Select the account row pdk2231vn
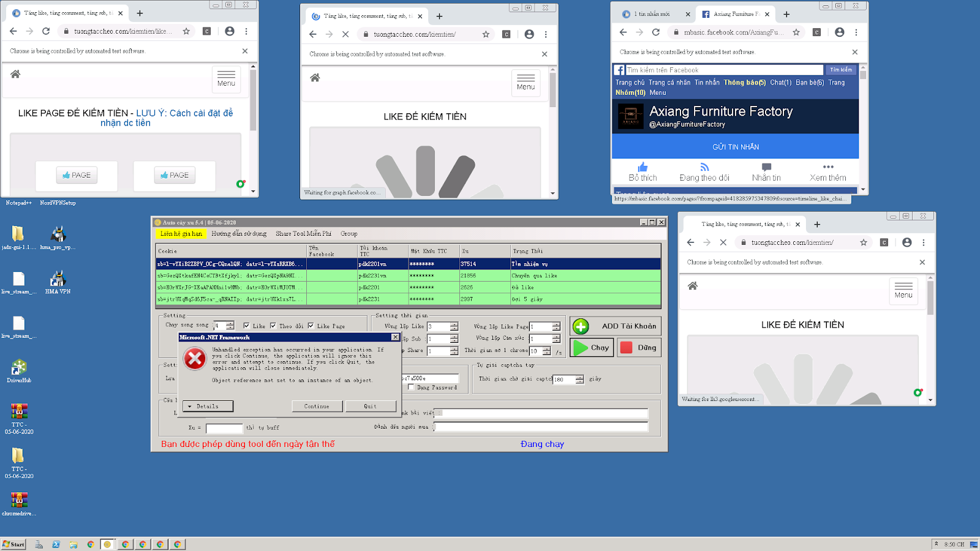Image resolution: width=980 pixels, height=551 pixels. point(409,276)
